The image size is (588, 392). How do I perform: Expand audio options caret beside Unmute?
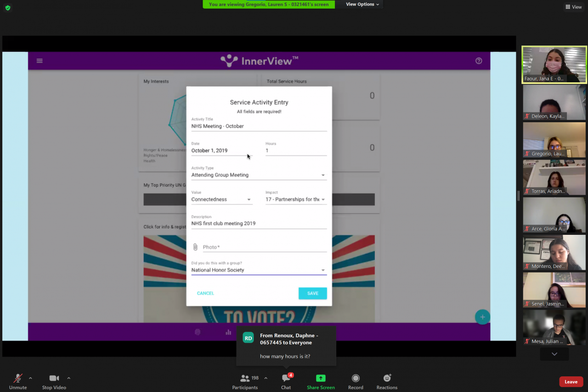coord(30,378)
